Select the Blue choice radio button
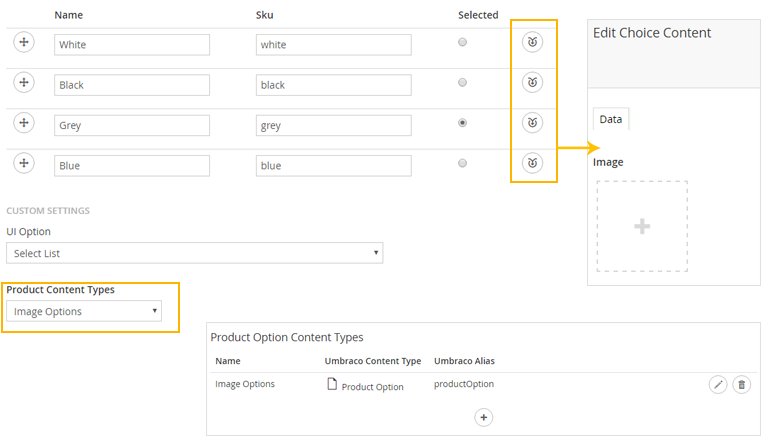The image size is (770, 440). pyautogui.click(x=462, y=163)
